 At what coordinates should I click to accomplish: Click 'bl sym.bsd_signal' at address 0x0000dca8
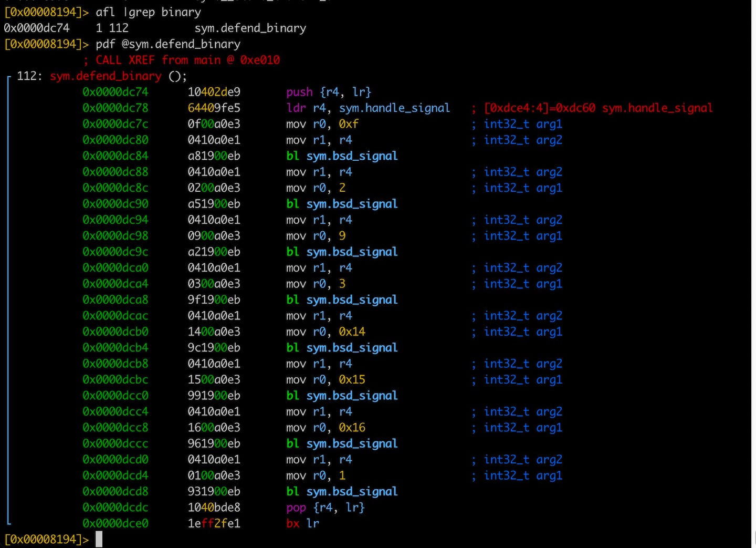(x=342, y=300)
